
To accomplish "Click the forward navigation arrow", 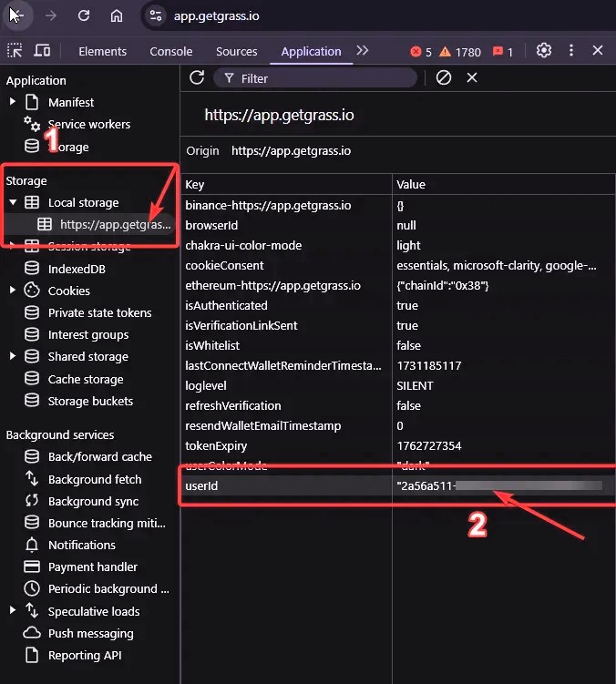I will pos(51,15).
